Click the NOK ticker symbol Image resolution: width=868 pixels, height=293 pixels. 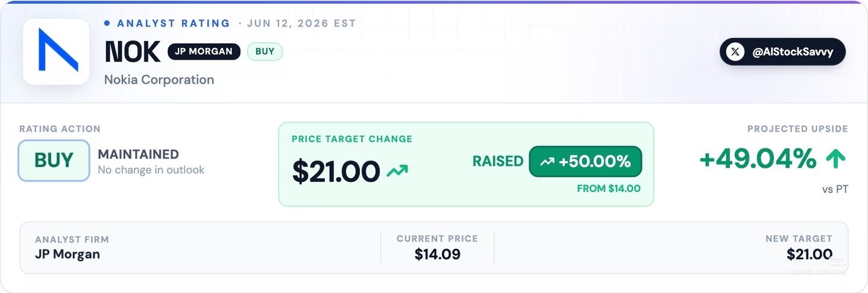point(133,52)
